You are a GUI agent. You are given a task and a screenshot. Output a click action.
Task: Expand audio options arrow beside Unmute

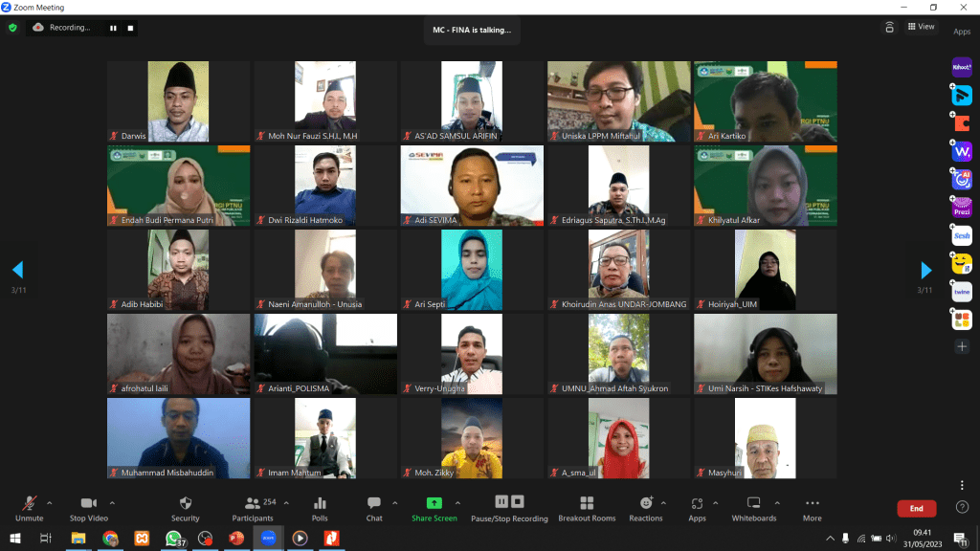[x=50, y=502]
